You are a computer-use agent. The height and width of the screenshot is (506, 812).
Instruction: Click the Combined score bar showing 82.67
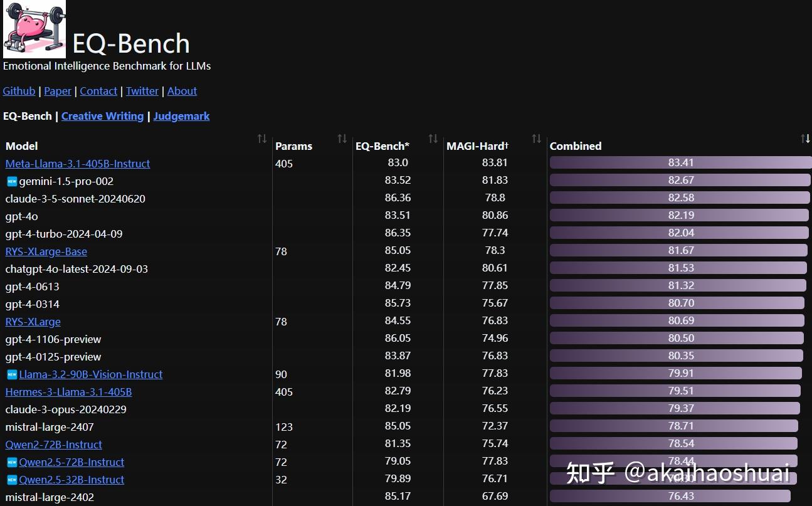click(680, 180)
